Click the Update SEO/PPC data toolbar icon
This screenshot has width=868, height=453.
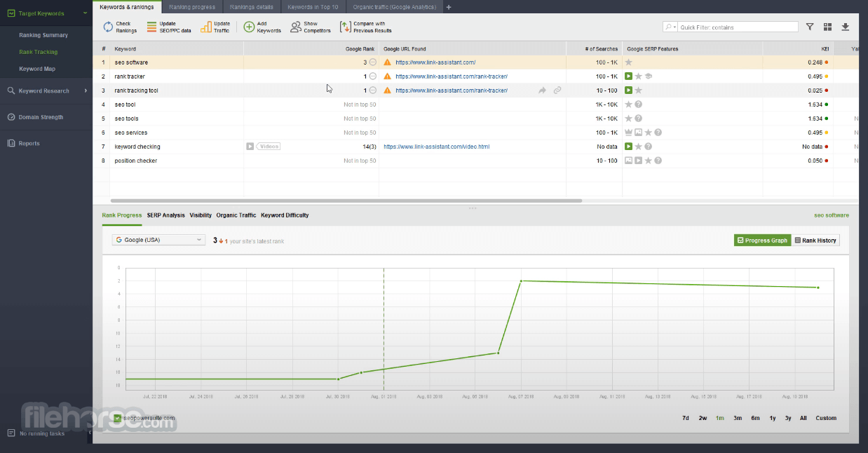[152, 27]
